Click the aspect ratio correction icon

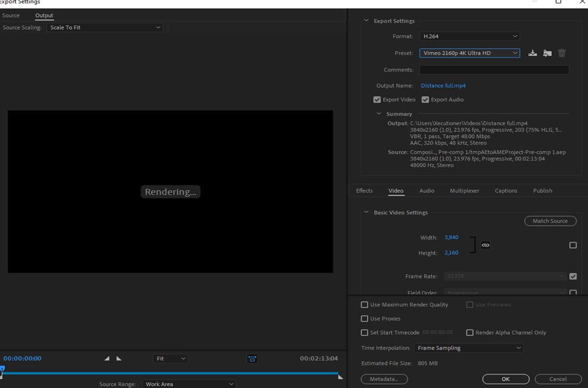(x=252, y=359)
